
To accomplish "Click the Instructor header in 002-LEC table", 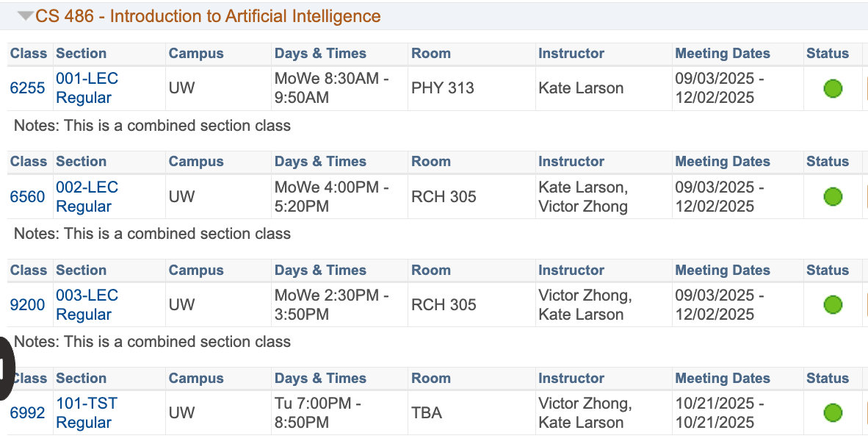I will point(571,161).
